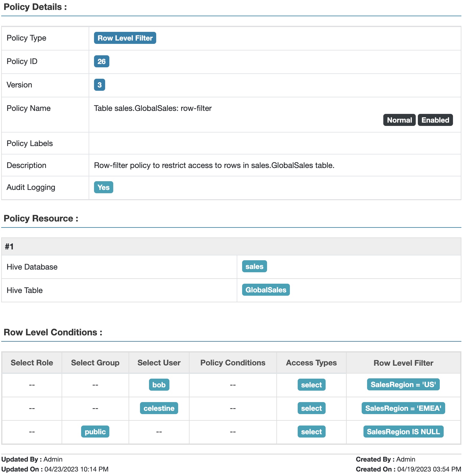Click the select access type in bob's row
The image size is (465, 476).
tap(311, 385)
